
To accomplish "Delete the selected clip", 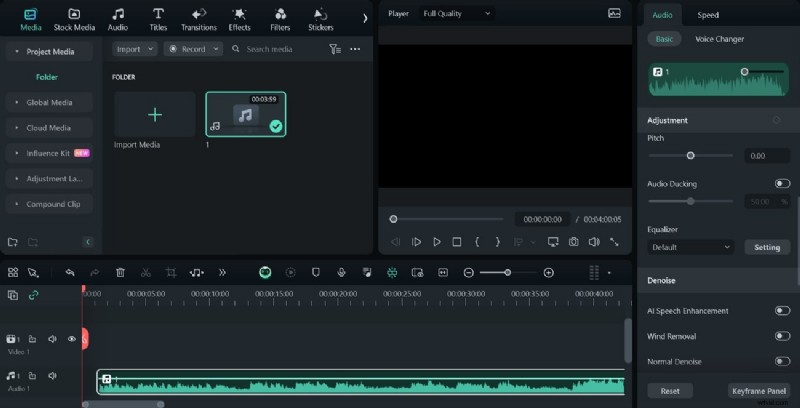I will 120,273.
